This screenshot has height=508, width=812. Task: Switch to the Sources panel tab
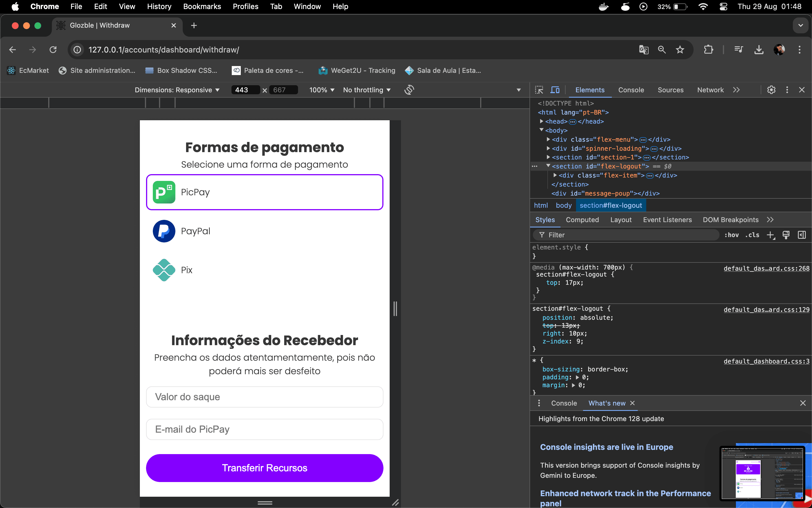click(x=670, y=90)
